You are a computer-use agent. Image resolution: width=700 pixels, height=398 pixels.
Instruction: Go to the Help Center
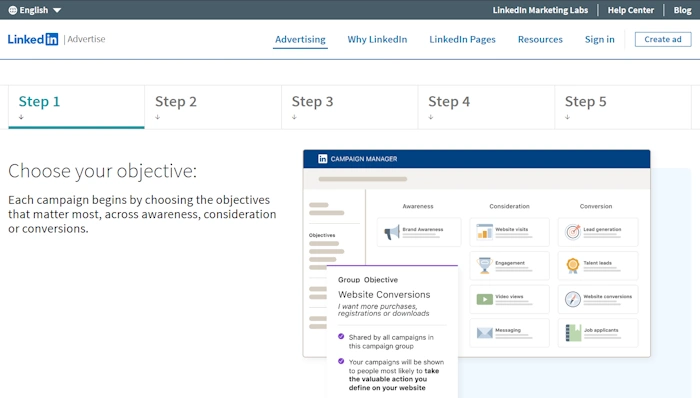click(x=630, y=10)
